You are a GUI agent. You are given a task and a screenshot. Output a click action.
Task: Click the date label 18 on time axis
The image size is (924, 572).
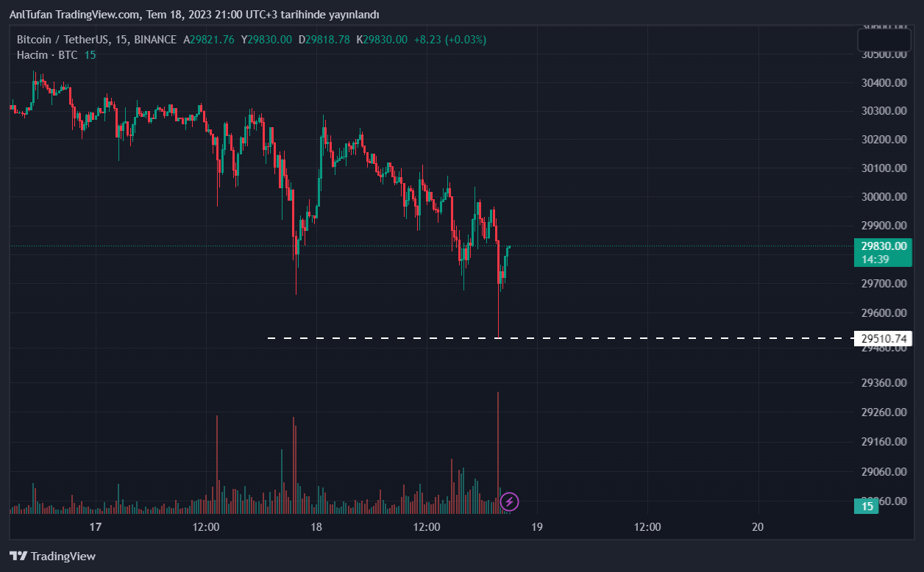316,527
